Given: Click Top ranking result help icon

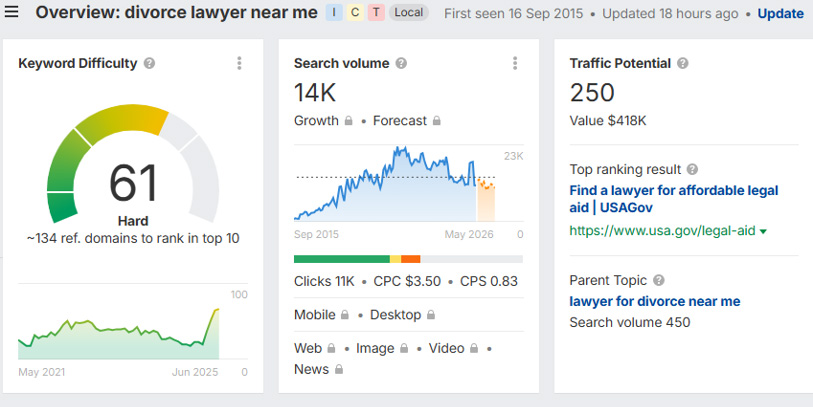Looking at the screenshot, I should click(692, 170).
